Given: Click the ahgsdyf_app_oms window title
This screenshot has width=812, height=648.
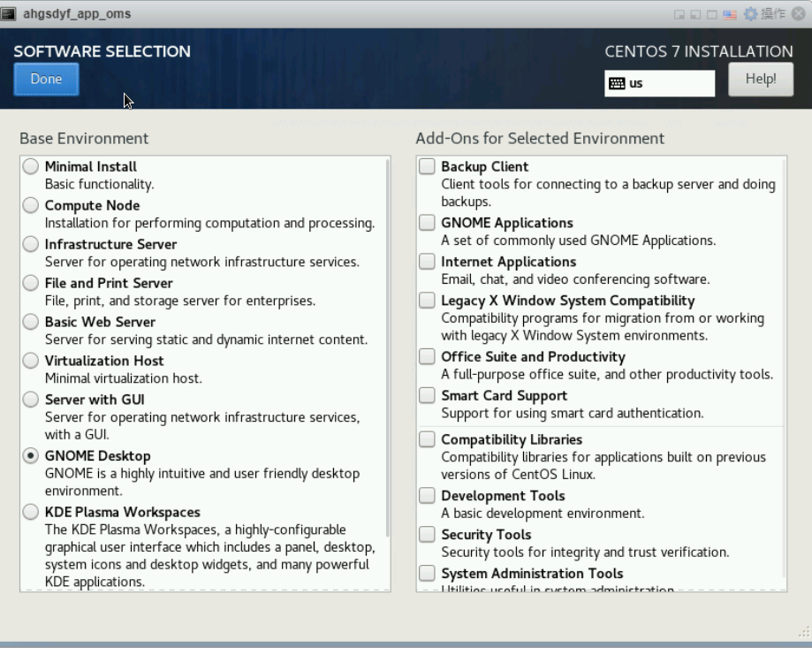Looking at the screenshot, I should click(77, 14).
